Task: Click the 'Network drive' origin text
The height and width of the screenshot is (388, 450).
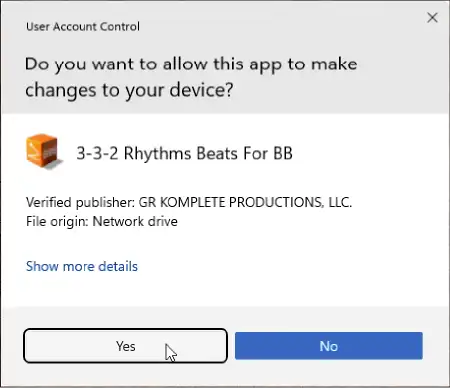Action: [x=135, y=221]
